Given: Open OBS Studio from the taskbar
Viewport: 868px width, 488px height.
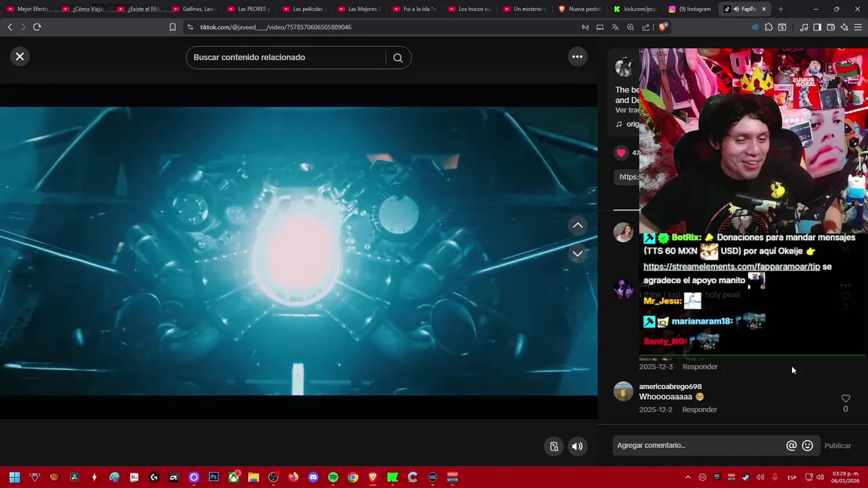Looking at the screenshot, I should (x=273, y=477).
